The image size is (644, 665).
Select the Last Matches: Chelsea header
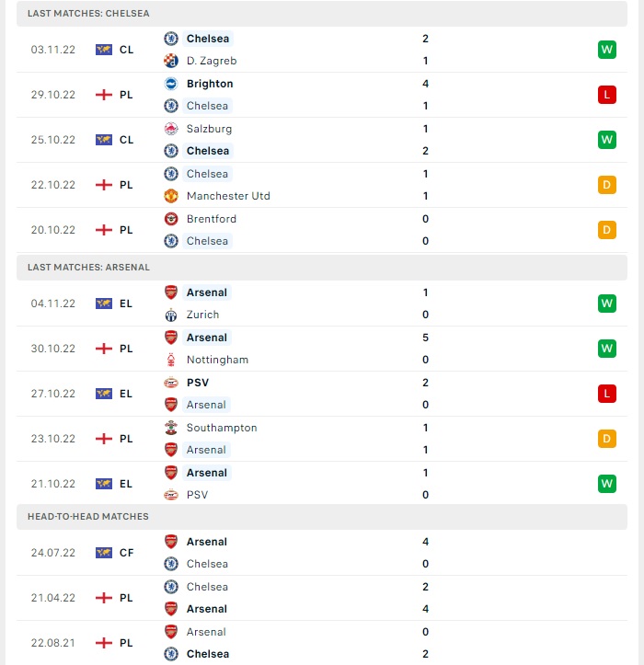(322, 14)
